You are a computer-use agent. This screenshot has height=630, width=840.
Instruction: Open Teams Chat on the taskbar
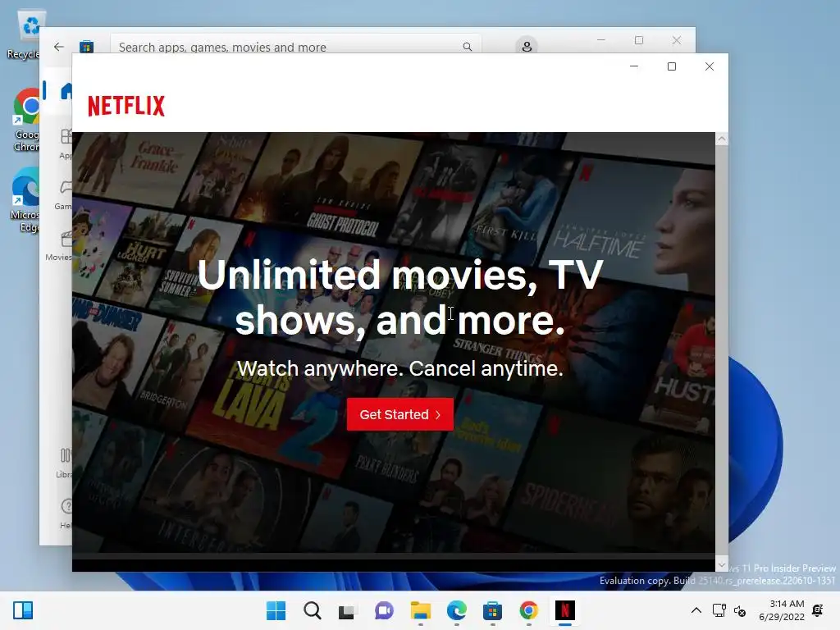point(384,610)
